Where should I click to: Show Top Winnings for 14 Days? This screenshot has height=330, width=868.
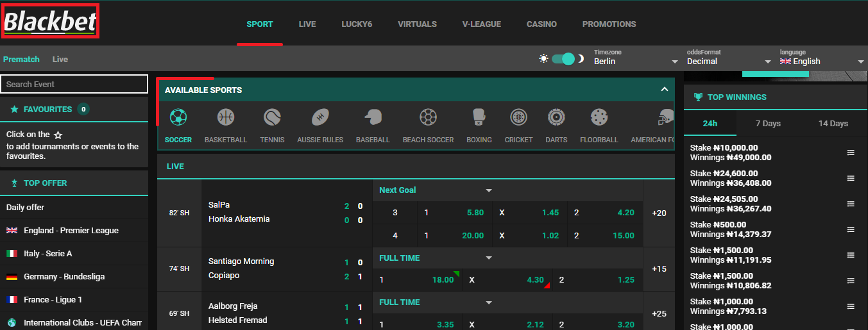pos(833,123)
